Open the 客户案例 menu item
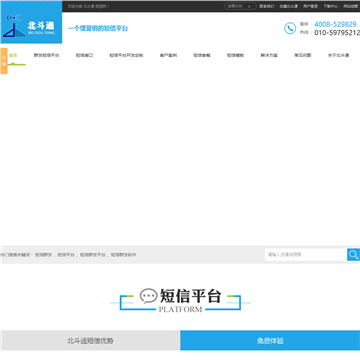This screenshot has width=360, height=360. coord(168,55)
